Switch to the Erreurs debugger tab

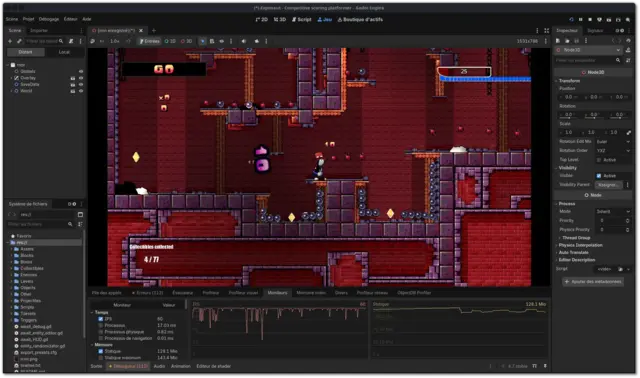[x=147, y=293]
